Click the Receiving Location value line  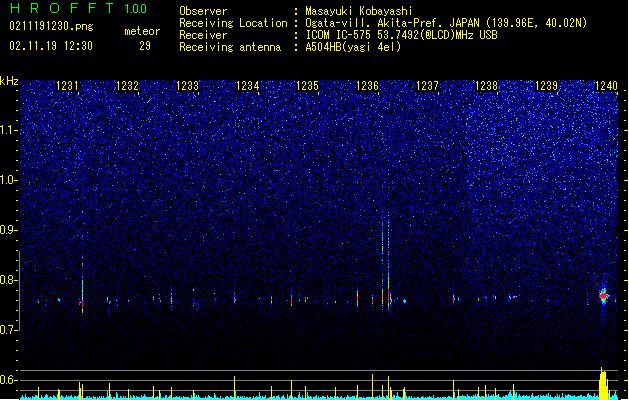coord(446,23)
